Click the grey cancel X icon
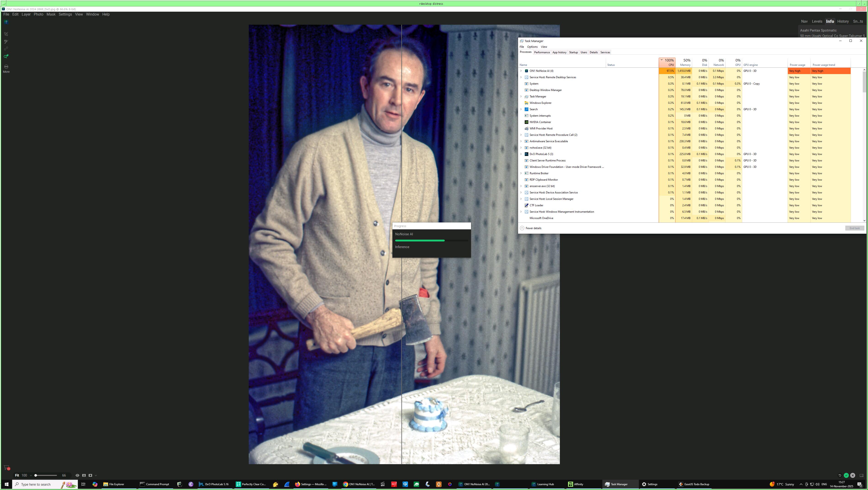 852,476
